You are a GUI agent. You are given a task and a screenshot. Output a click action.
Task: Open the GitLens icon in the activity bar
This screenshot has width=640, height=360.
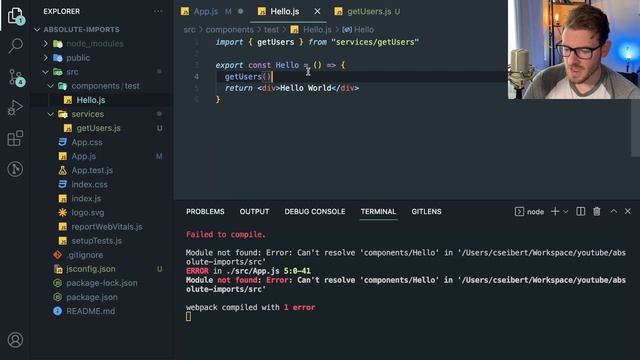(x=15, y=169)
